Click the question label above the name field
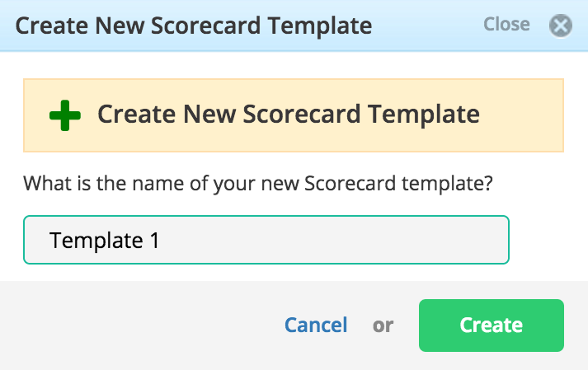588x370 pixels. (x=258, y=184)
